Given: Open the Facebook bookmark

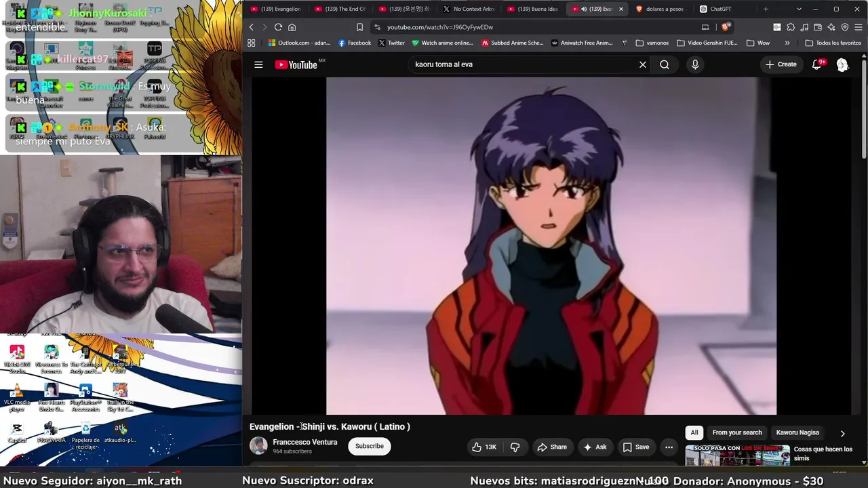Looking at the screenshot, I should pyautogui.click(x=355, y=43).
